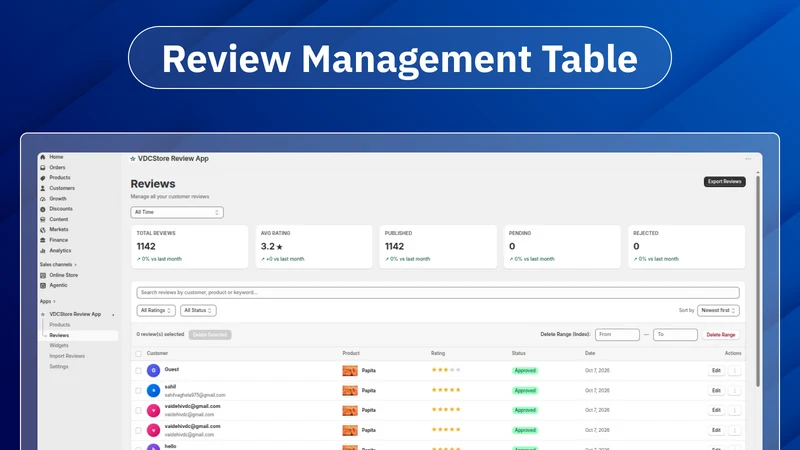Click the Customers person icon
Viewport: 800px width, 450px height.
(x=43, y=188)
